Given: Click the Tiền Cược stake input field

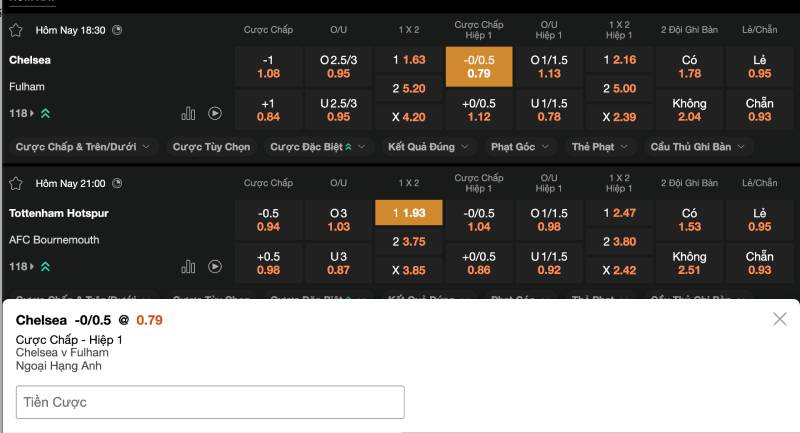Looking at the screenshot, I should [210, 402].
